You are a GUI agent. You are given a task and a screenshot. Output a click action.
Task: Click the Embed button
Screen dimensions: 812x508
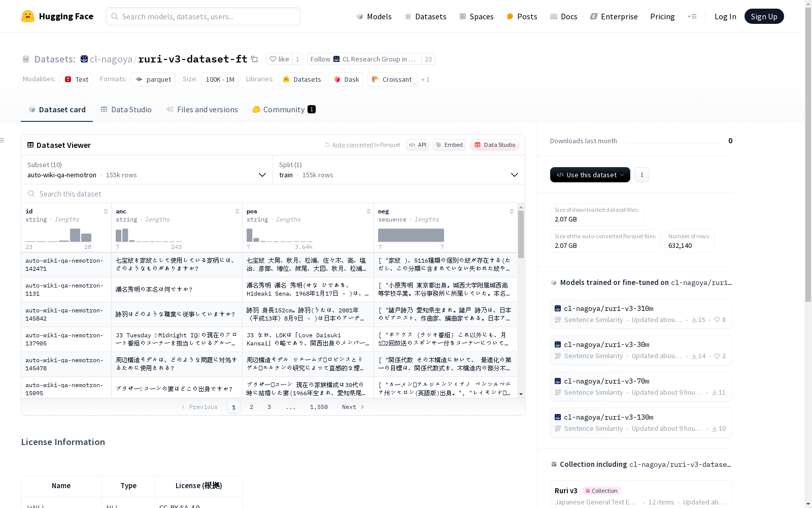(x=449, y=145)
